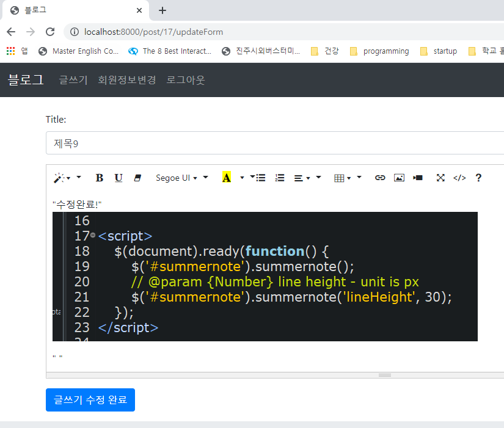This screenshot has width=504, height=428.
Task: Apply the yellow highlight text color
Action: tap(226, 178)
